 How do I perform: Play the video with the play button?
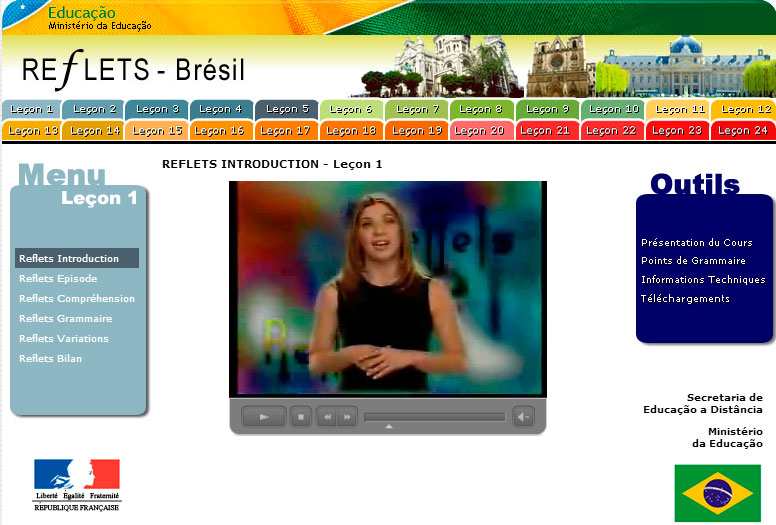(x=263, y=417)
